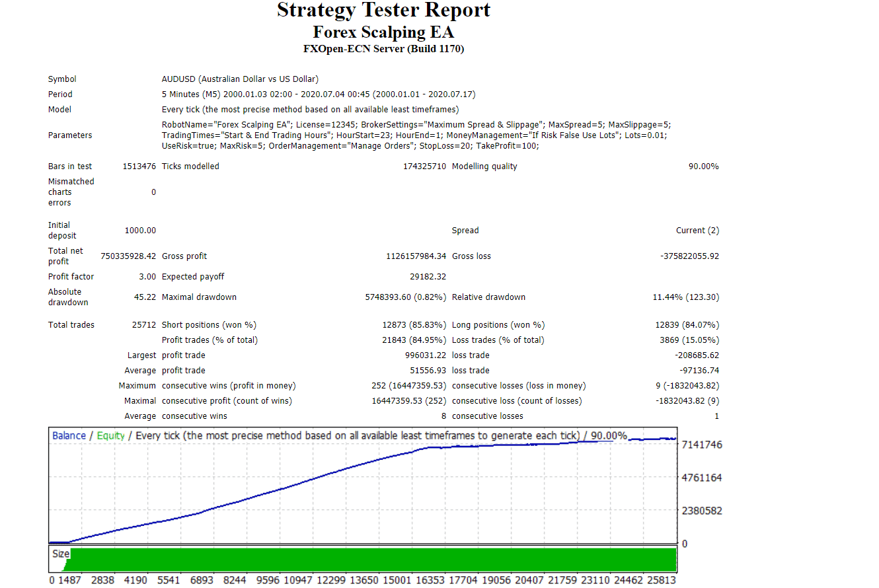
Task: Click Profit trades value 21843 (84.95%)
Action: [x=414, y=340]
